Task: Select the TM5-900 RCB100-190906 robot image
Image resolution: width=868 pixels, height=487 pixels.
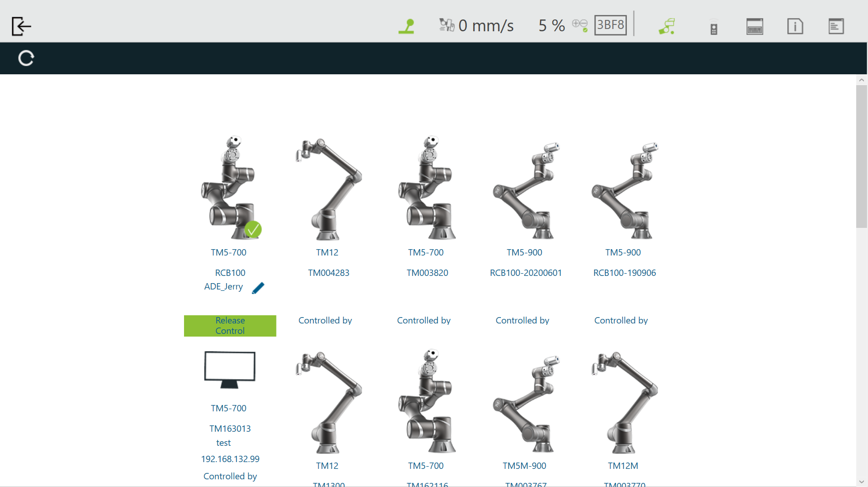Action: [624, 191]
